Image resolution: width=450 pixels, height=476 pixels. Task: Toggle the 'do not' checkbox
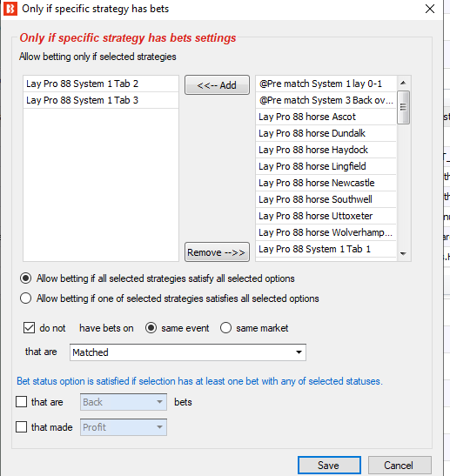tap(29, 328)
